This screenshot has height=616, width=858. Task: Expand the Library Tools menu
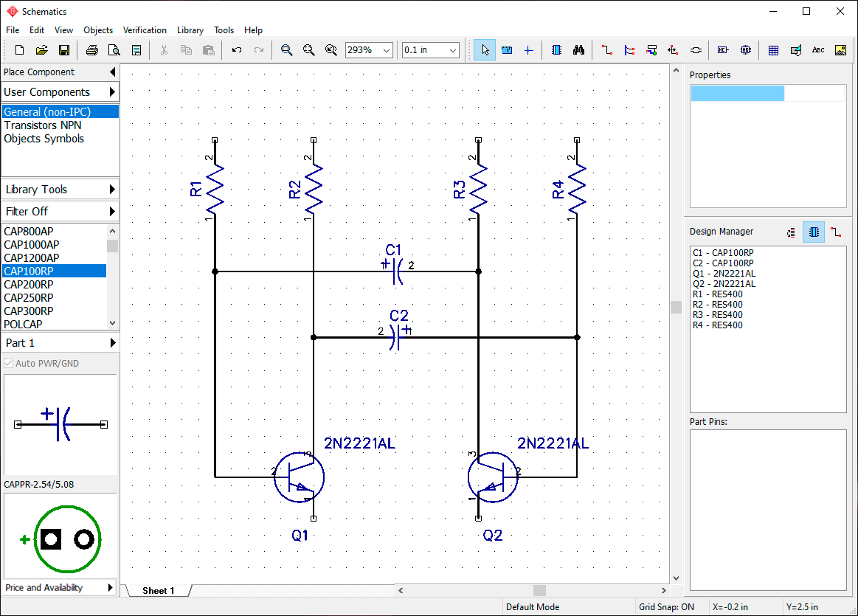(60, 190)
